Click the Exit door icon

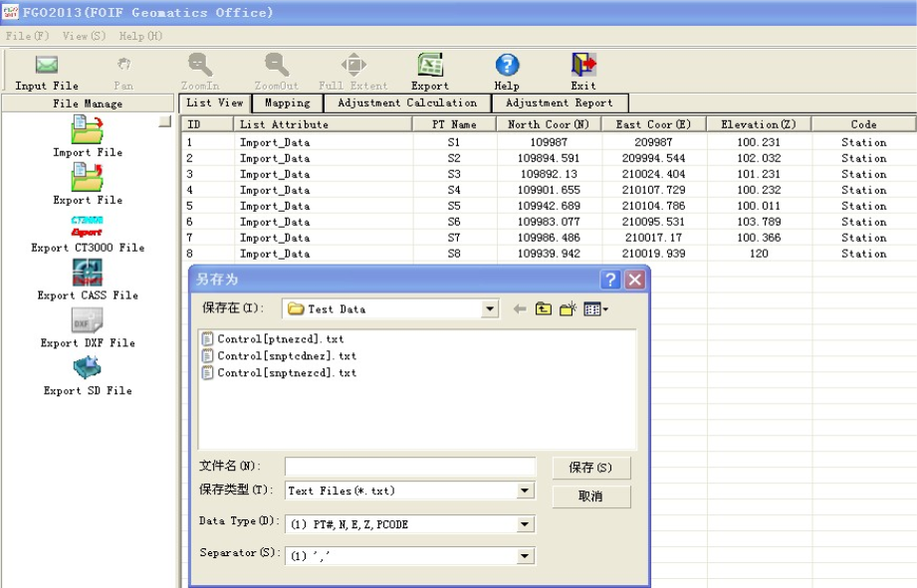tap(583, 66)
